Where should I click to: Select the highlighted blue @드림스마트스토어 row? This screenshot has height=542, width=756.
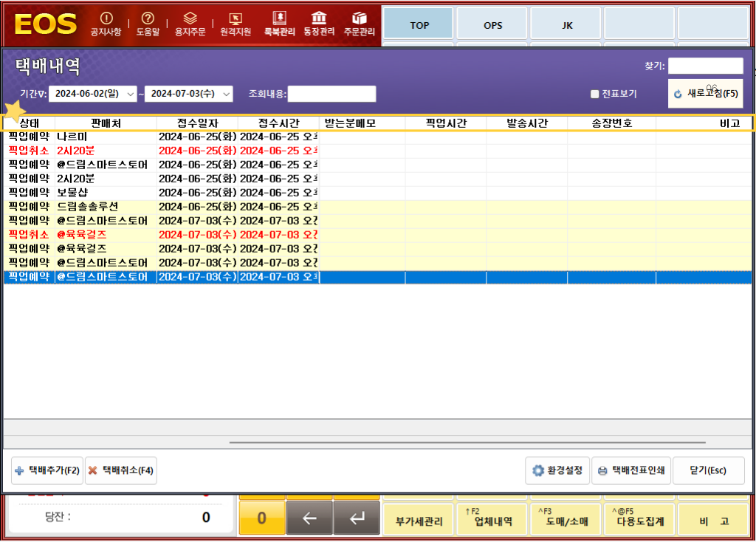[377, 277]
